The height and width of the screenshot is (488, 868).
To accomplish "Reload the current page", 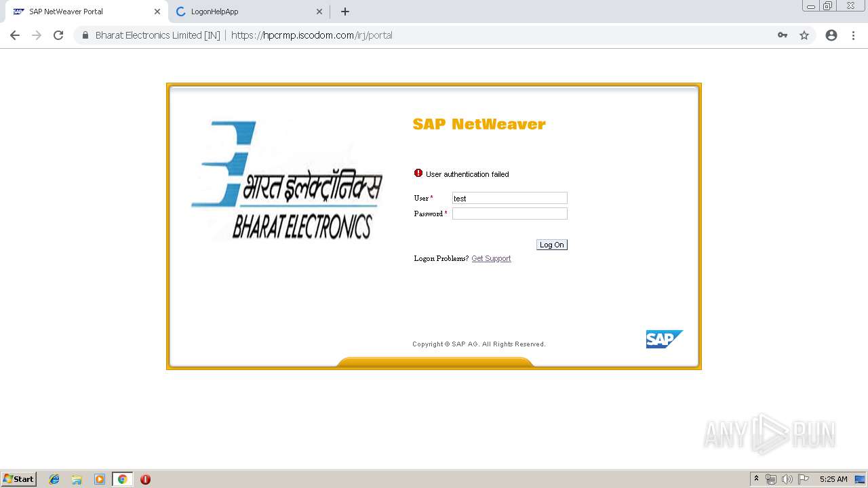I will click(58, 35).
